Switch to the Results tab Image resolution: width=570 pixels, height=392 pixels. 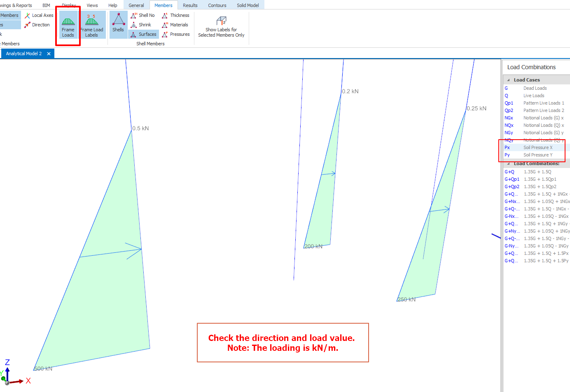coord(190,5)
